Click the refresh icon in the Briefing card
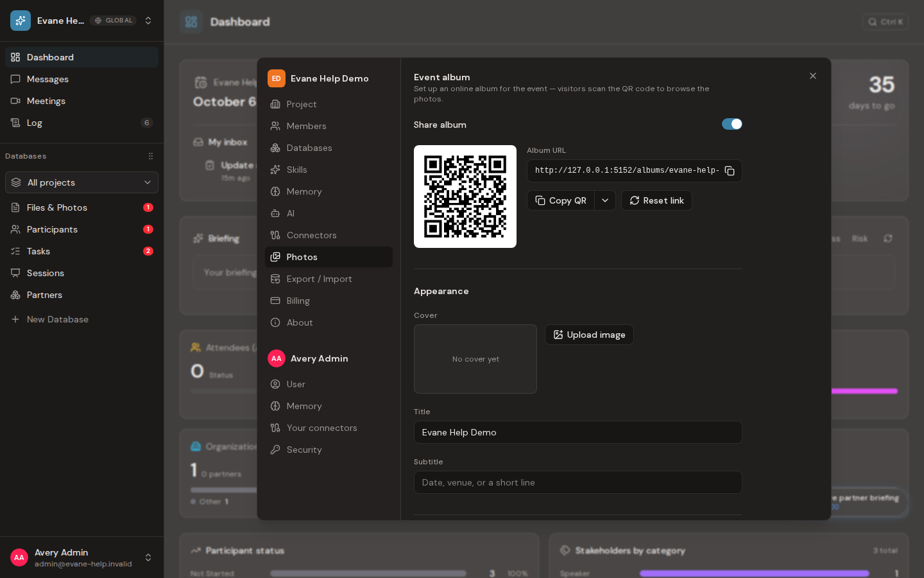Screen dimensions: 924x578 888,238
